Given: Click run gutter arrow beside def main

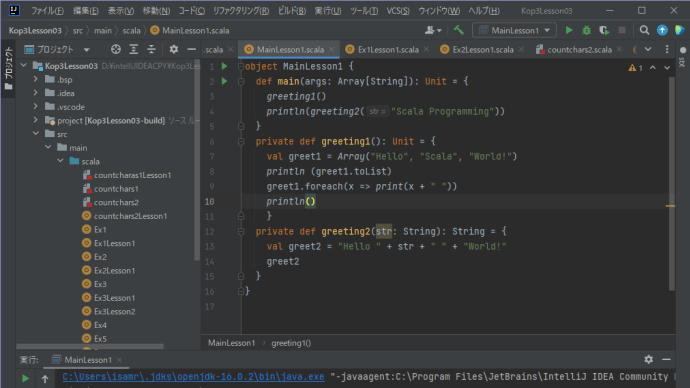Looking at the screenshot, I should pos(224,81).
